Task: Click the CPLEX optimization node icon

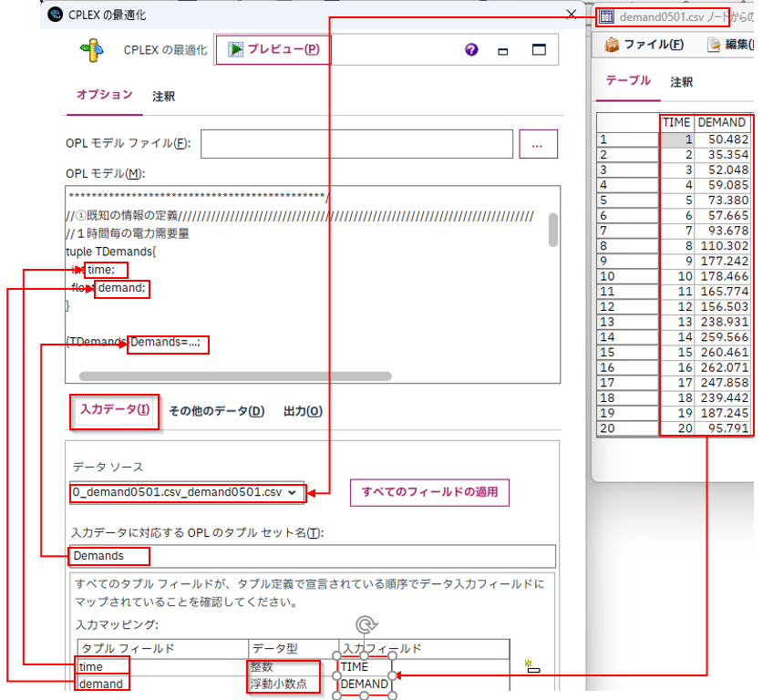Action: coord(91,49)
